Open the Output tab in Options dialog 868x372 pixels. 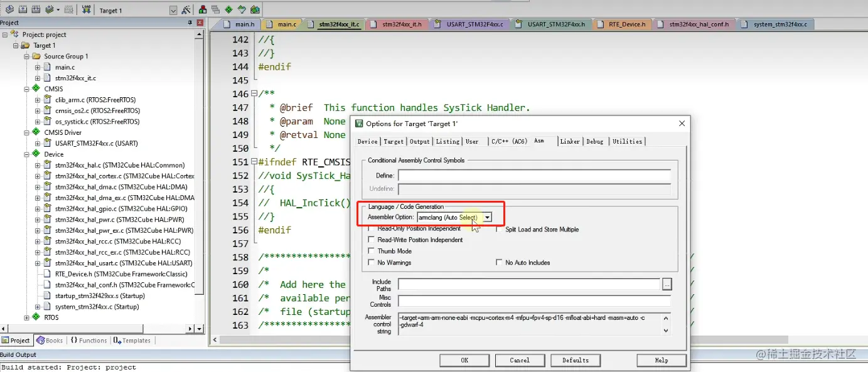pos(420,141)
